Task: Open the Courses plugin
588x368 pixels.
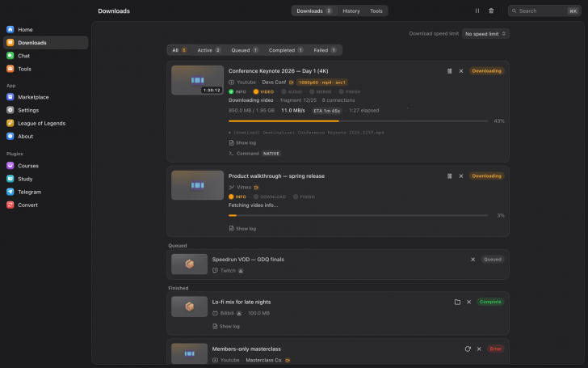Action: (46, 166)
